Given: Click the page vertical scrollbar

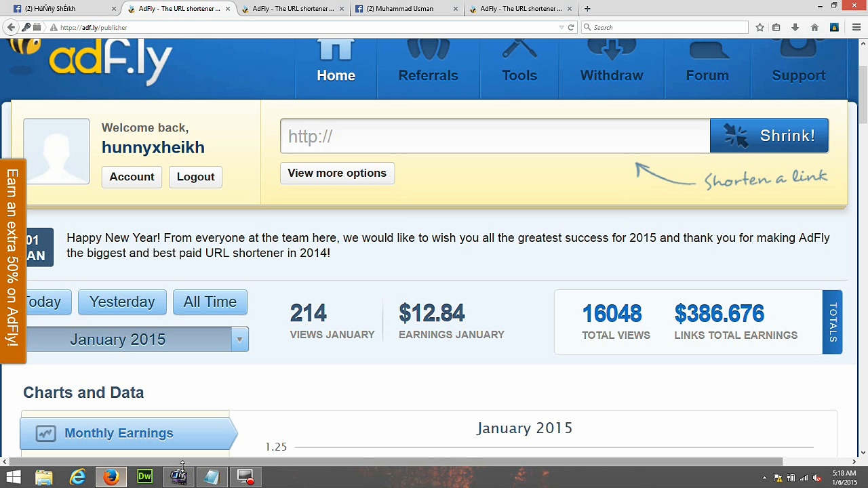Looking at the screenshot, I should pyautogui.click(x=863, y=95).
